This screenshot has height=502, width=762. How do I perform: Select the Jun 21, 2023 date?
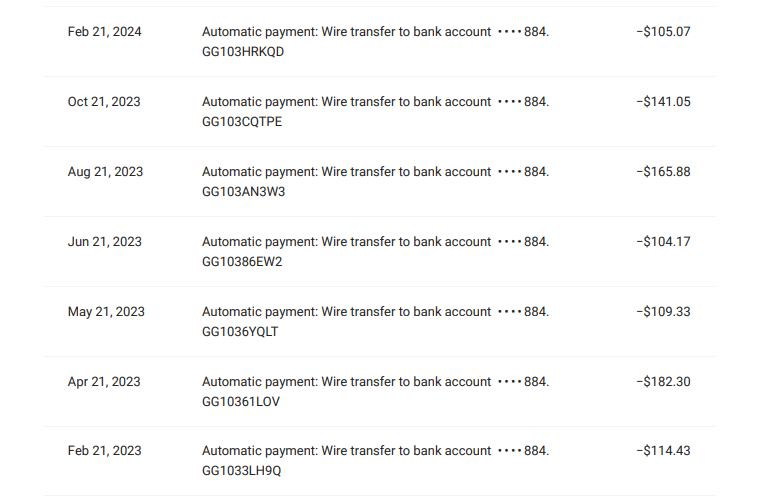tap(104, 242)
